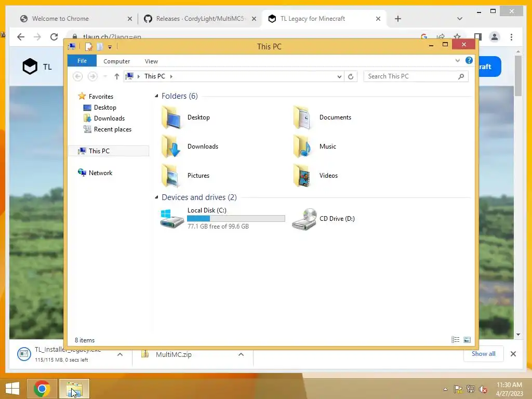
Task: Collapse the Devices and drives group
Action: tap(156, 197)
